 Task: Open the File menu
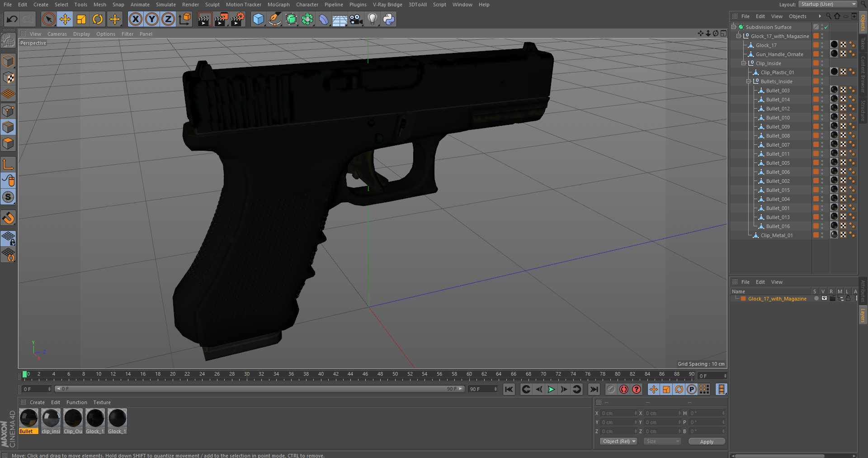[8, 5]
